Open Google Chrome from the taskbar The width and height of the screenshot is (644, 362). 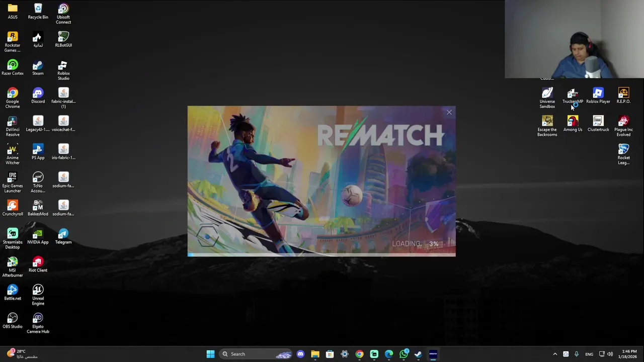click(359, 354)
